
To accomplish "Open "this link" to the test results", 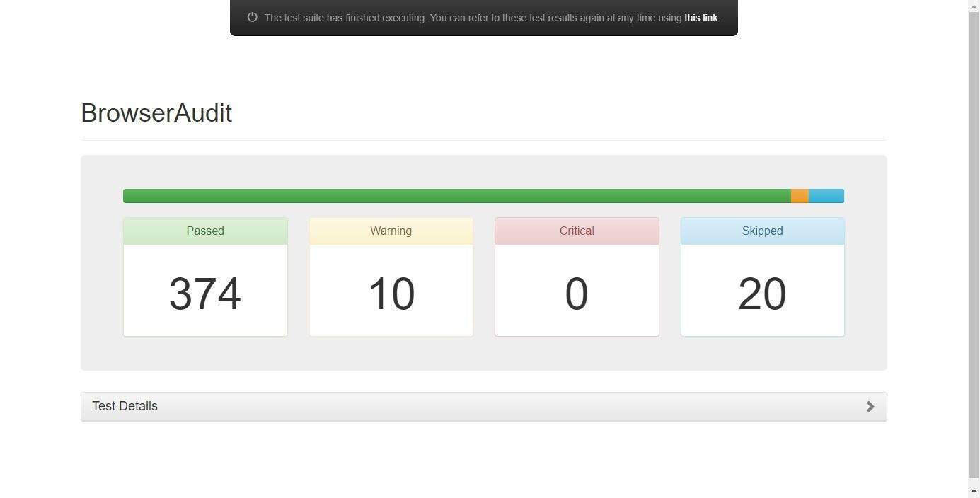I will pos(701,18).
